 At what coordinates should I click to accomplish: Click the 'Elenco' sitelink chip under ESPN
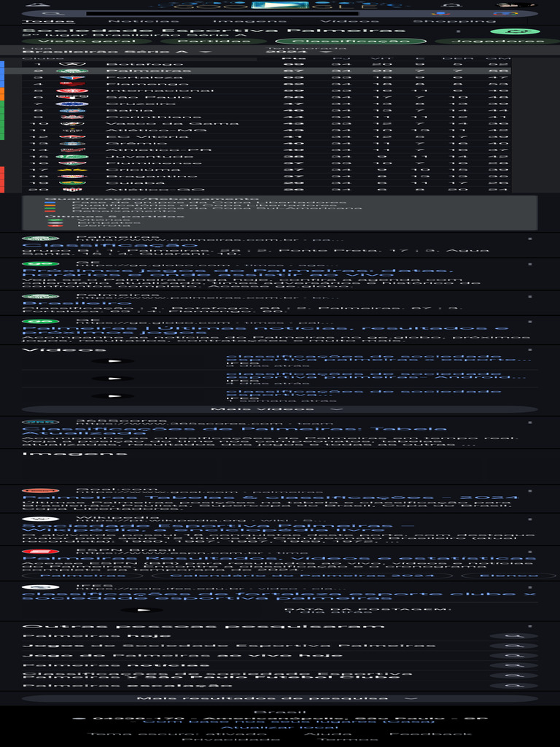pos(508,576)
